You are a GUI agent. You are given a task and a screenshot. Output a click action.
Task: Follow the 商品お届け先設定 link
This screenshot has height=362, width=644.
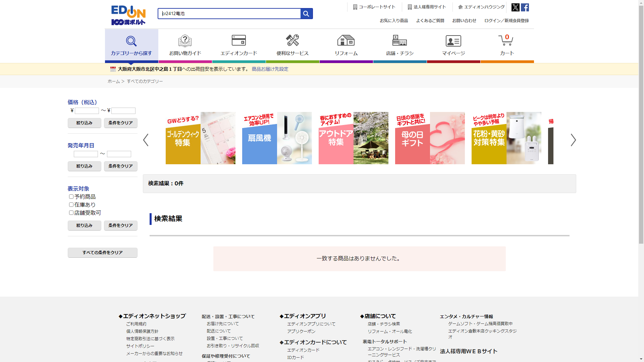coord(270,69)
